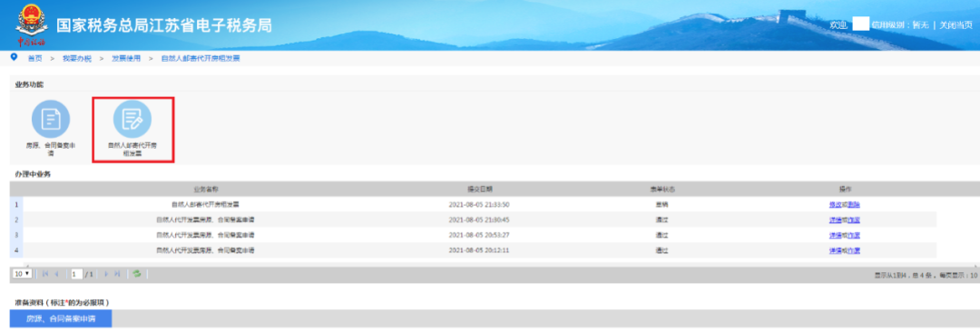
Task: Click 自然人邮寄代开房租发票 breadcrumb
Action: pos(200,58)
